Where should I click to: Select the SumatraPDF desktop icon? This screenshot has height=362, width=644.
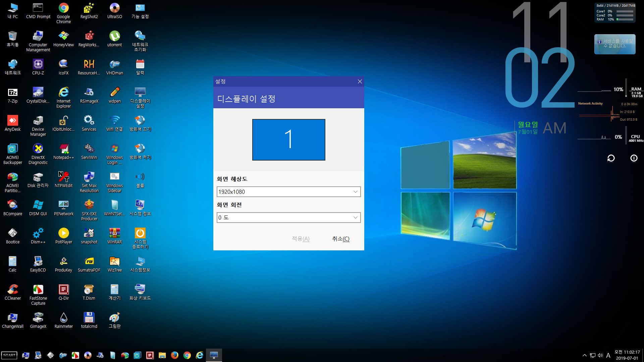coord(89,264)
